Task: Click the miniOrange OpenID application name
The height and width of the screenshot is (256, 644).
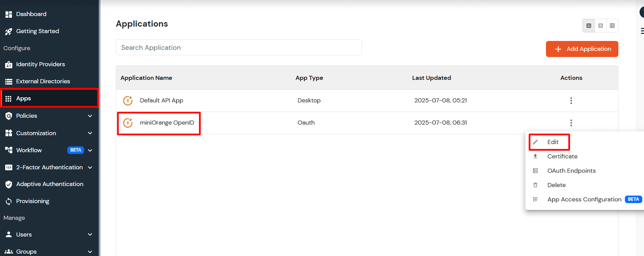Action: tap(167, 123)
